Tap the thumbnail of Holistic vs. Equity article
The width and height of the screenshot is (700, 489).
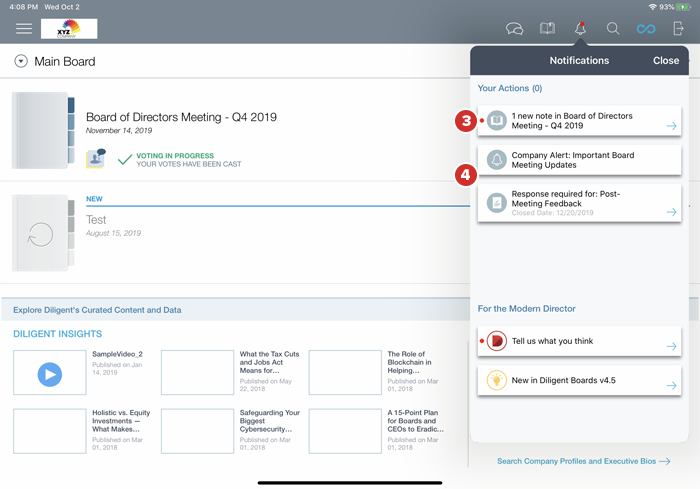coord(50,431)
